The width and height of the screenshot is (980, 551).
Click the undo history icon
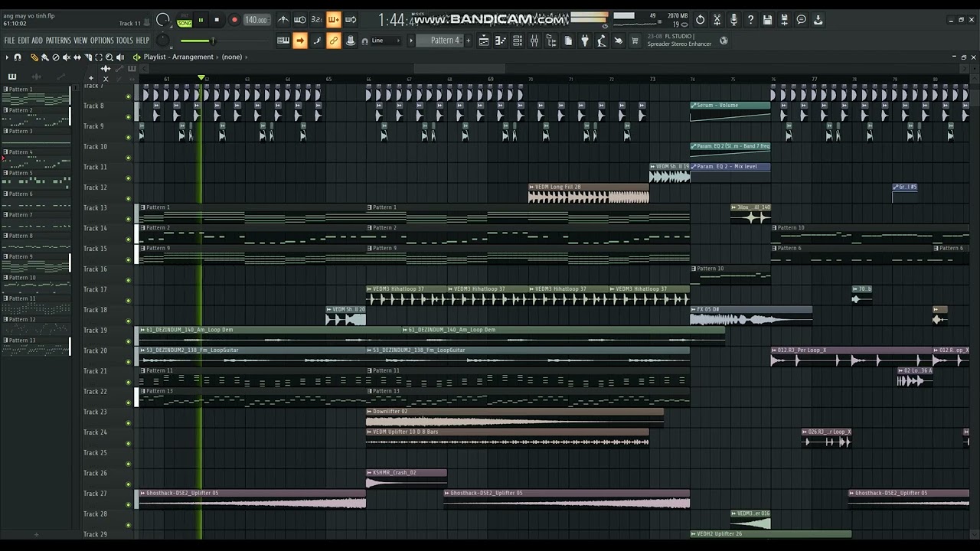(x=700, y=20)
